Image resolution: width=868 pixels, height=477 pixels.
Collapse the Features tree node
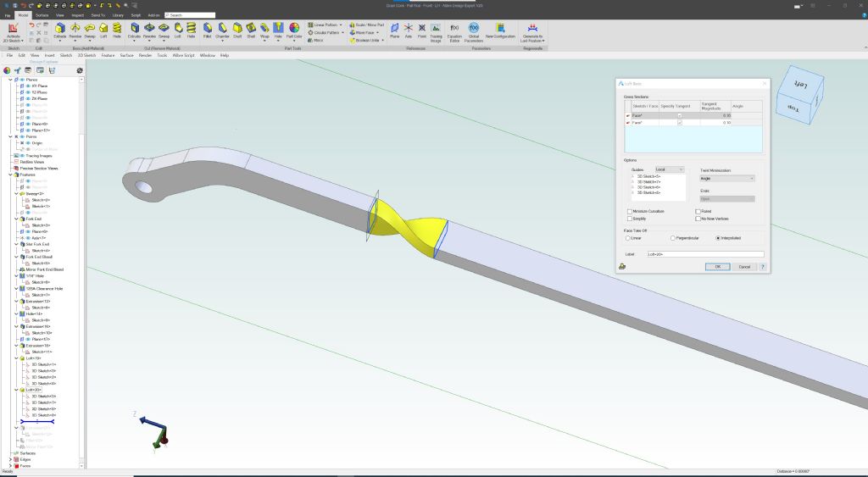[10, 175]
